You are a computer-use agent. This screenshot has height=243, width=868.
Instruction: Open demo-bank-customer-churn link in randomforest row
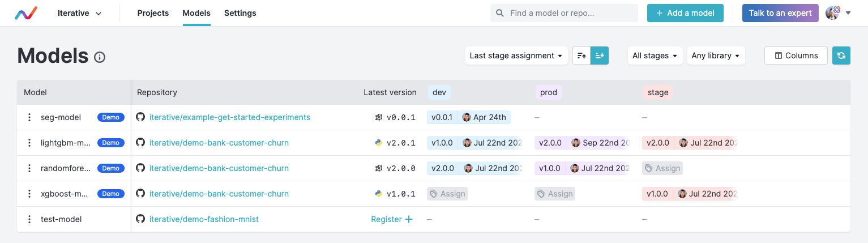point(219,168)
